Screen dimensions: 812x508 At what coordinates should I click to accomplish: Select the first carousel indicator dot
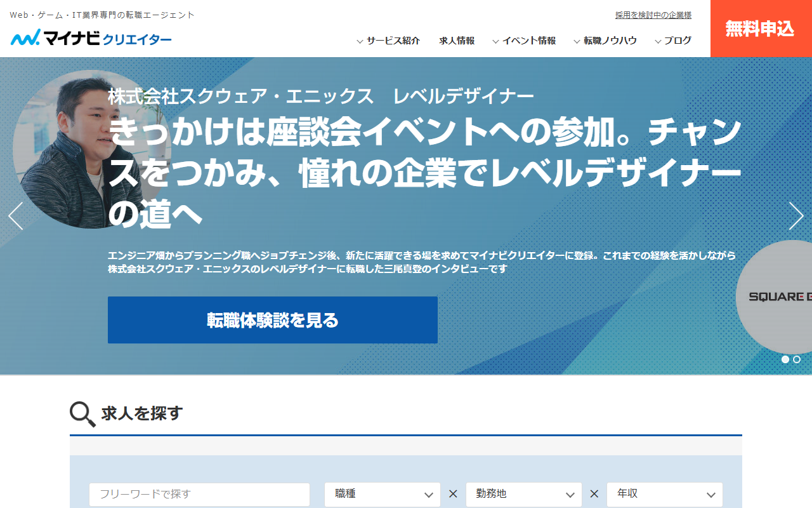pyautogui.click(x=785, y=359)
